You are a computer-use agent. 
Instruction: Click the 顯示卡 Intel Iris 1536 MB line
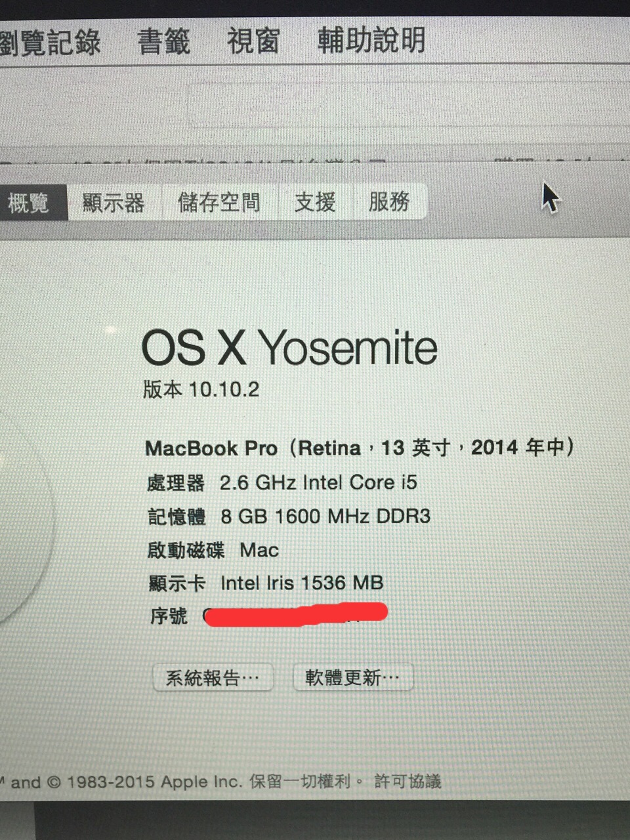266,583
